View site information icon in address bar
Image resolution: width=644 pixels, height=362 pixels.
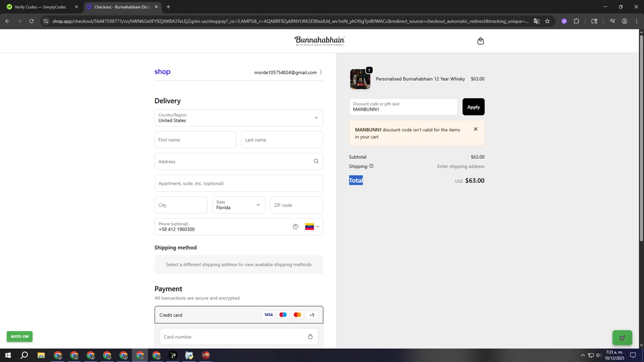(x=46, y=21)
